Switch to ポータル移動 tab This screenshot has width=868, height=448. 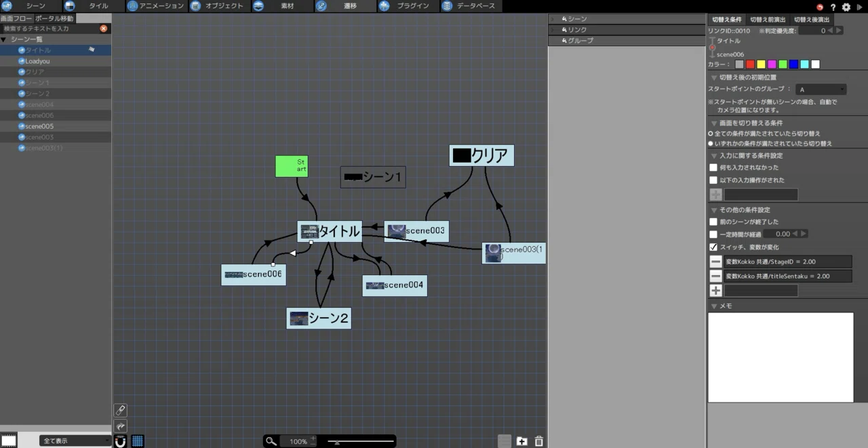(54, 18)
